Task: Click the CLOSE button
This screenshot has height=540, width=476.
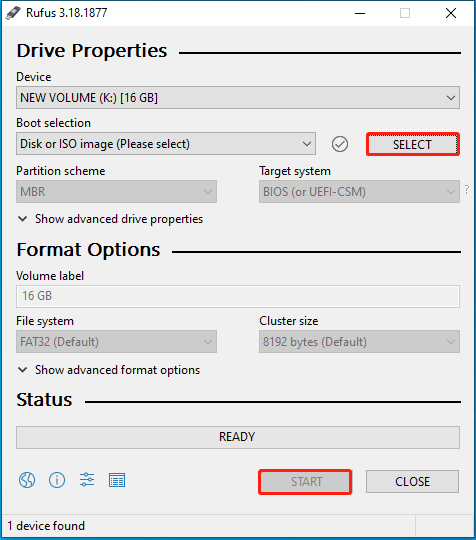Action: [x=412, y=481]
